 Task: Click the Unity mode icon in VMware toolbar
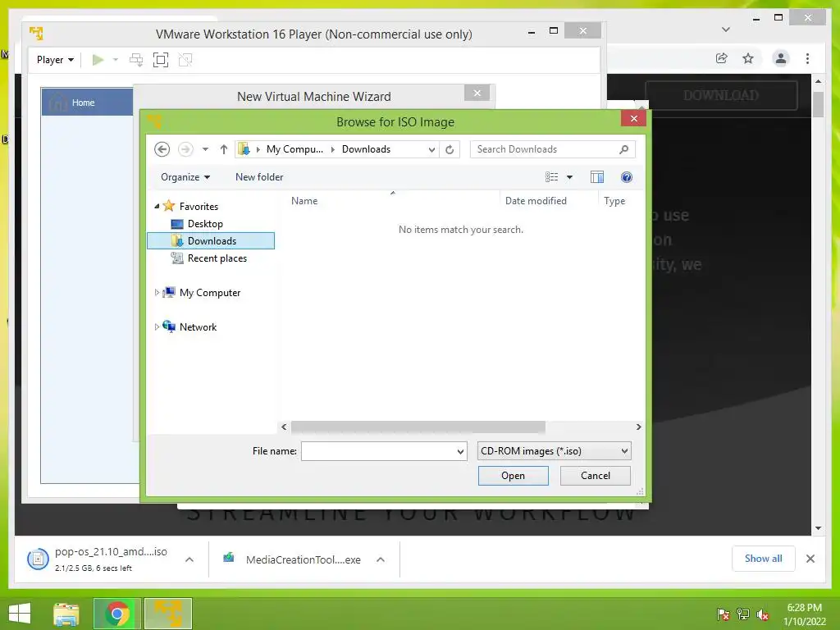click(x=185, y=59)
